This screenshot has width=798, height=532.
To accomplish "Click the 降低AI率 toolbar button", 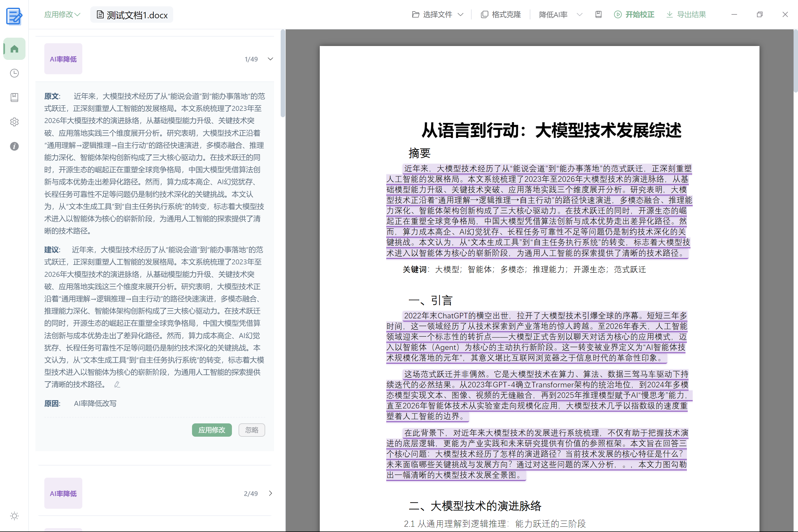I will pyautogui.click(x=553, y=15).
